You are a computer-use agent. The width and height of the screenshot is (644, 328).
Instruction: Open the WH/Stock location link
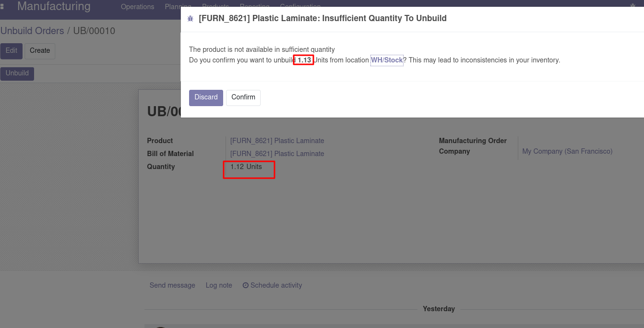click(387, 60)
